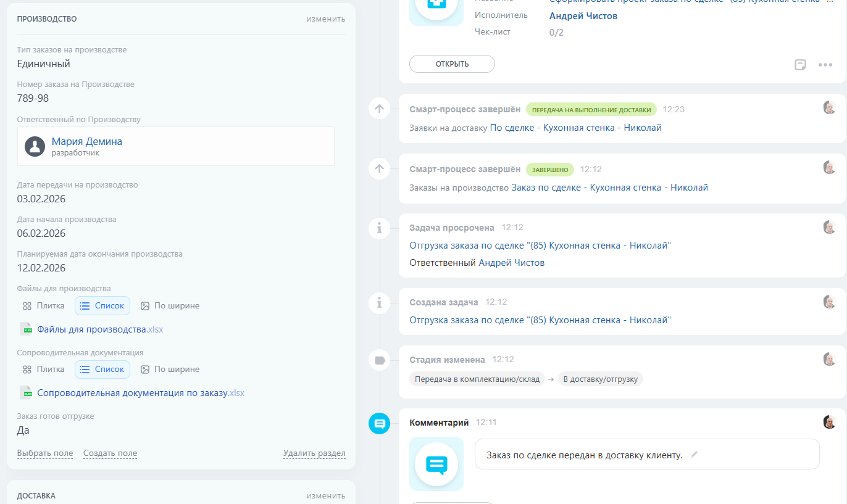Set Сопроводительная документация view to По ширине
847x504 pixels.
pos(170,369)
